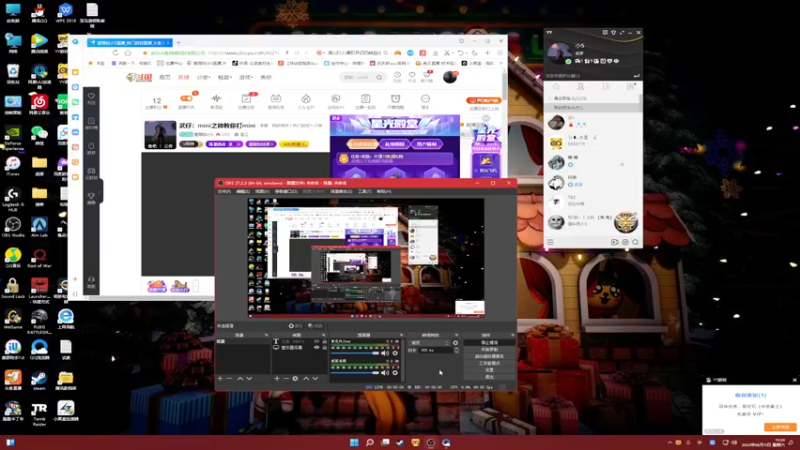Open the YY bottom hamburger menu icon

click(x=550, y=242)
